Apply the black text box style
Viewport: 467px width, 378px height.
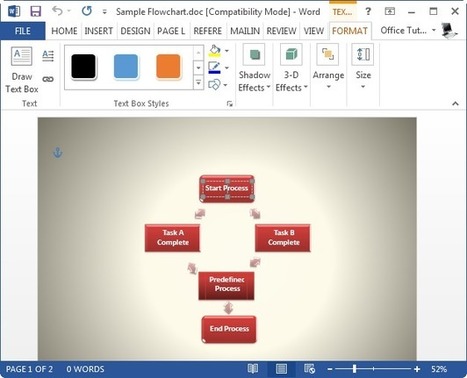(83, 67)
